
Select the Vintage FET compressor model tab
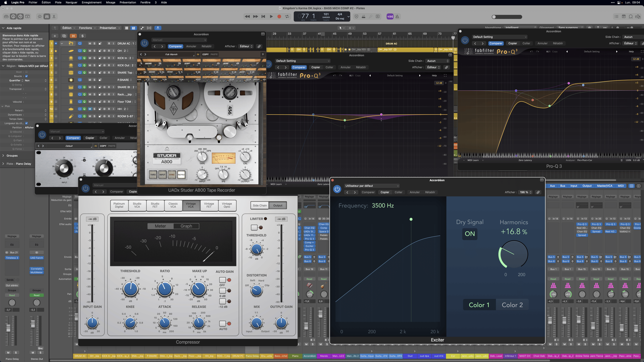click(x=209, y=205)
